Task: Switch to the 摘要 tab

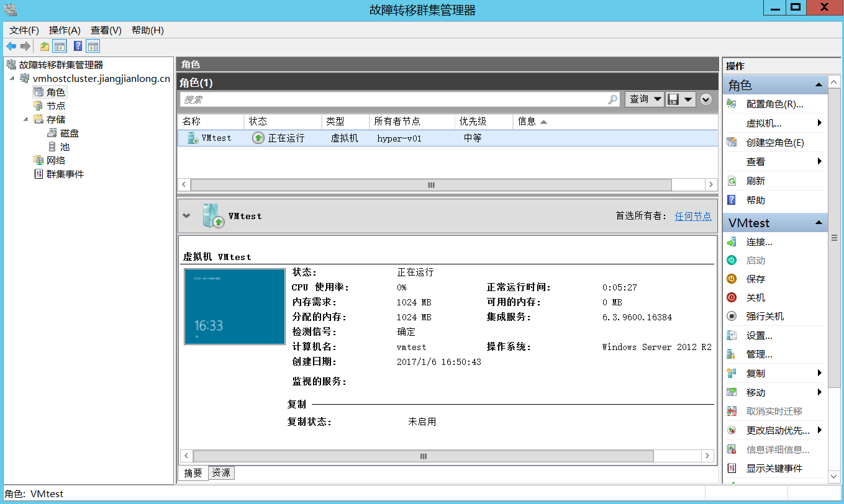Action: [193, 473]
